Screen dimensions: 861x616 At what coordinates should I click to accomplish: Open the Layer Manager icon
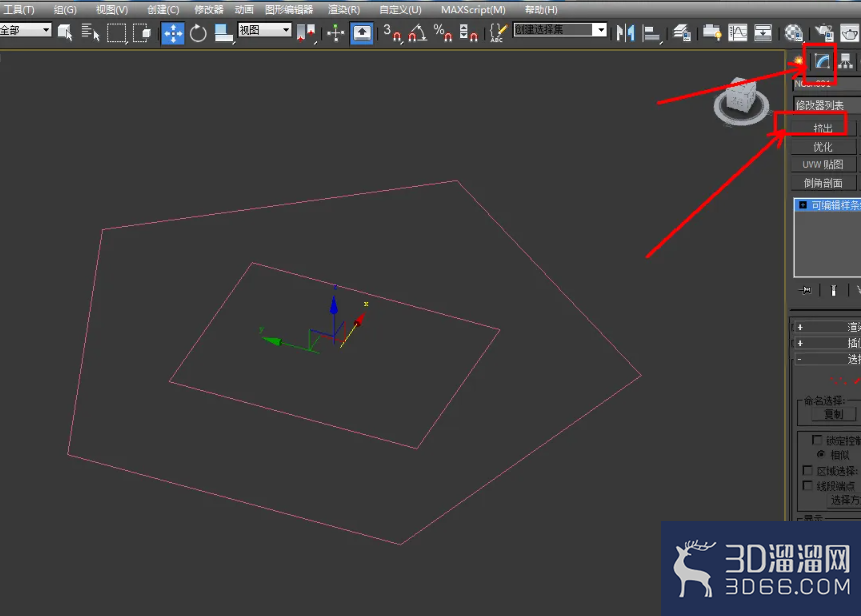pos(681,33)
